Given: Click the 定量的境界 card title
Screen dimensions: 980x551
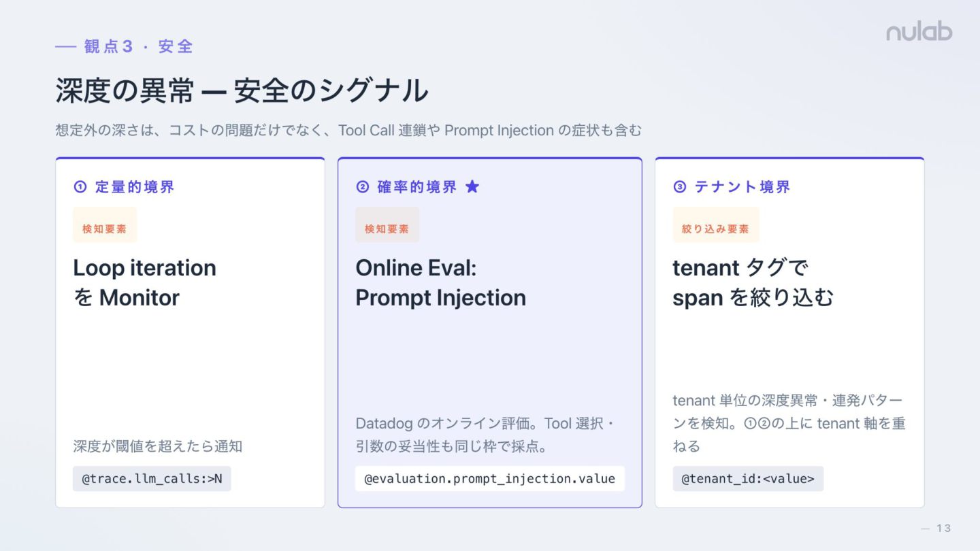Looking at the screenshot, I should 135,186.
